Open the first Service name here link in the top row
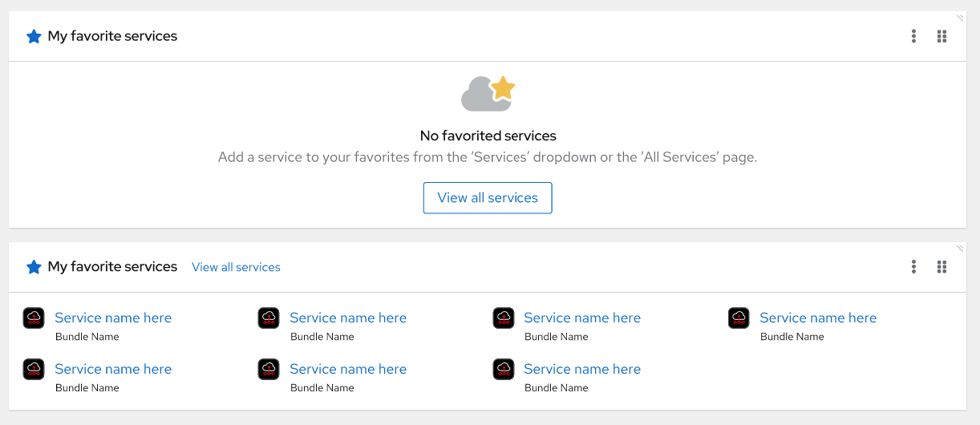980x425 pixels. coord(113,318)
